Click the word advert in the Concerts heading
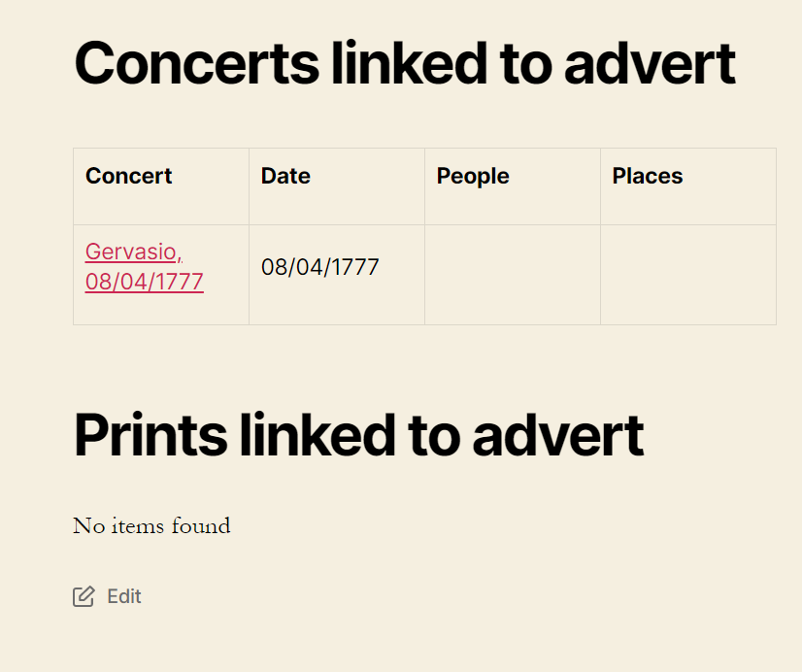Screen dimensions: 802x672 point(651,63)
